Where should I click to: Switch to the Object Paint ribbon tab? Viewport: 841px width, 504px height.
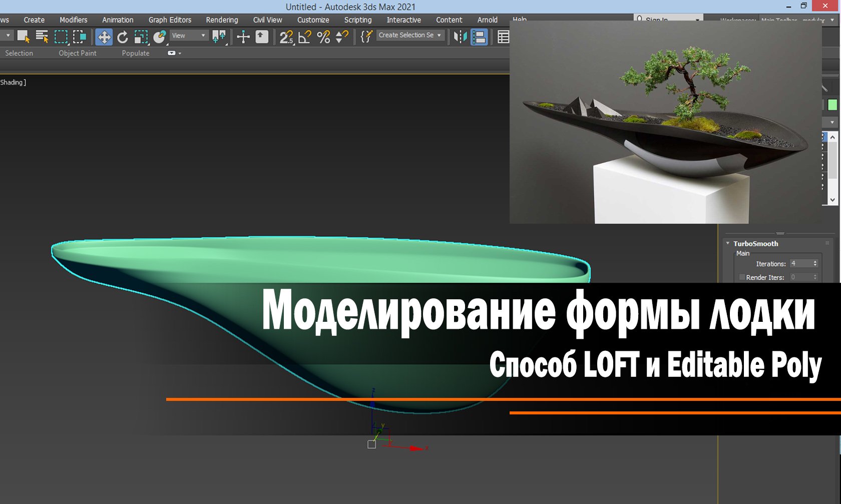coord(77,53)
